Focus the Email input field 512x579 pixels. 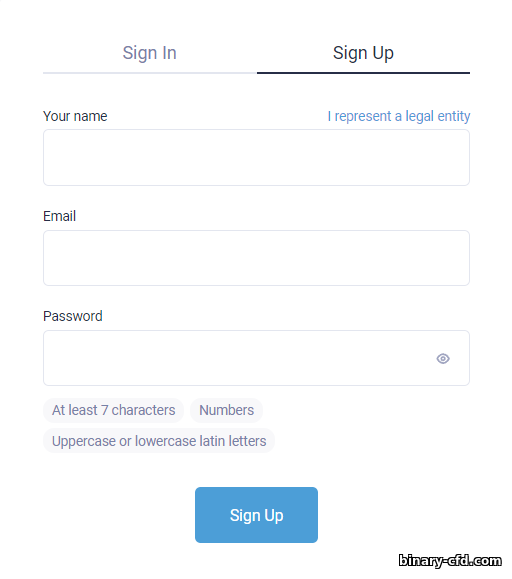(x=256, y=258)
